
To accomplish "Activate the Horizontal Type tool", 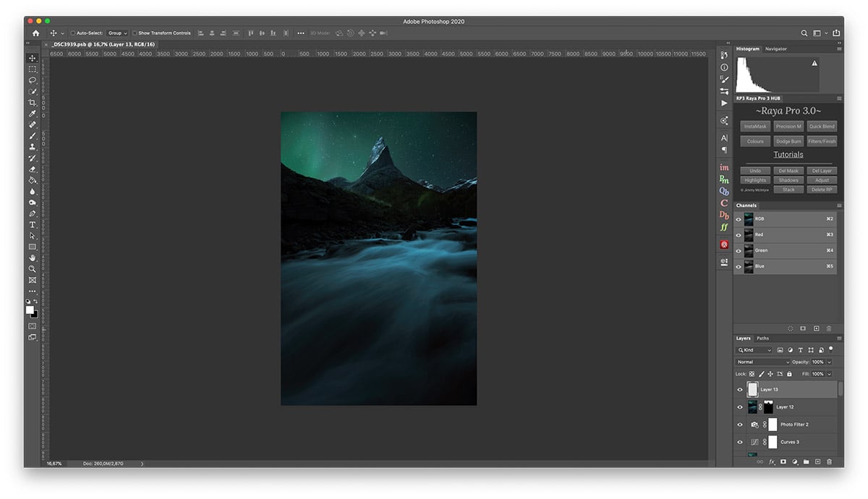I will tap(33, 225).
